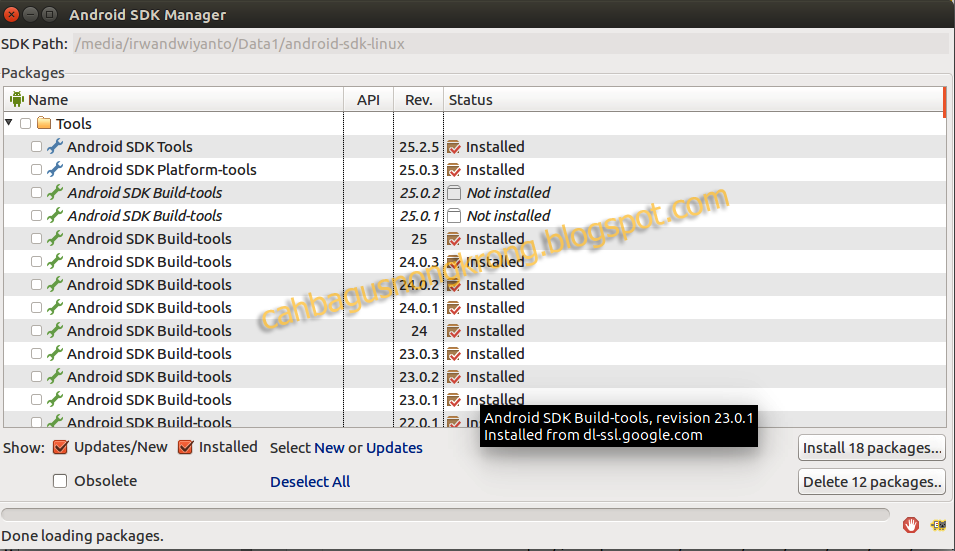The width and height of the screenshot is (955, 551).
Task: Click the Deselect All link
Action: tap(310, 482)
